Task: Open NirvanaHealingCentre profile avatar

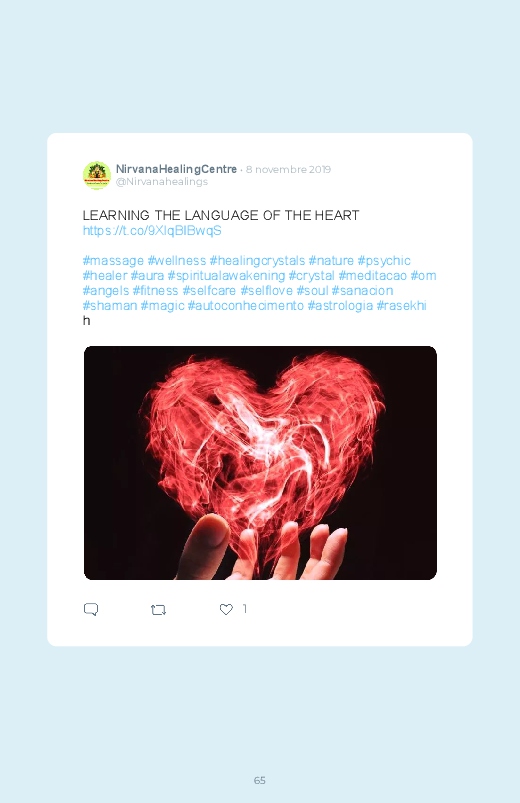Action: [x=97, y=175]
